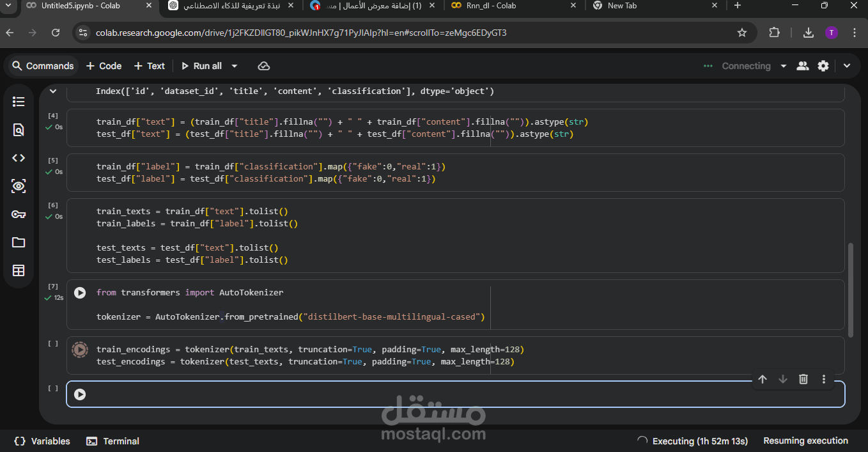
Task: View site information icon in address bar
Action: [82, 33]
